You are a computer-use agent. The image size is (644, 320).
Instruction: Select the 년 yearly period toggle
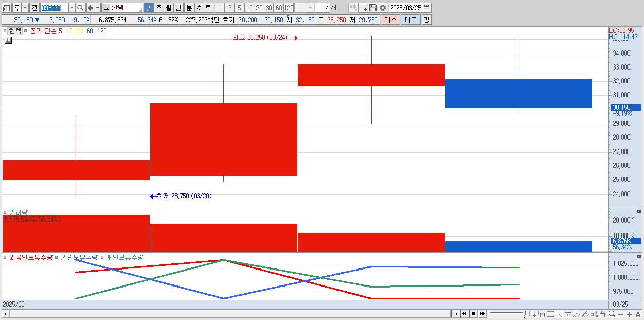pyautogui.click(x=178, y=8)
